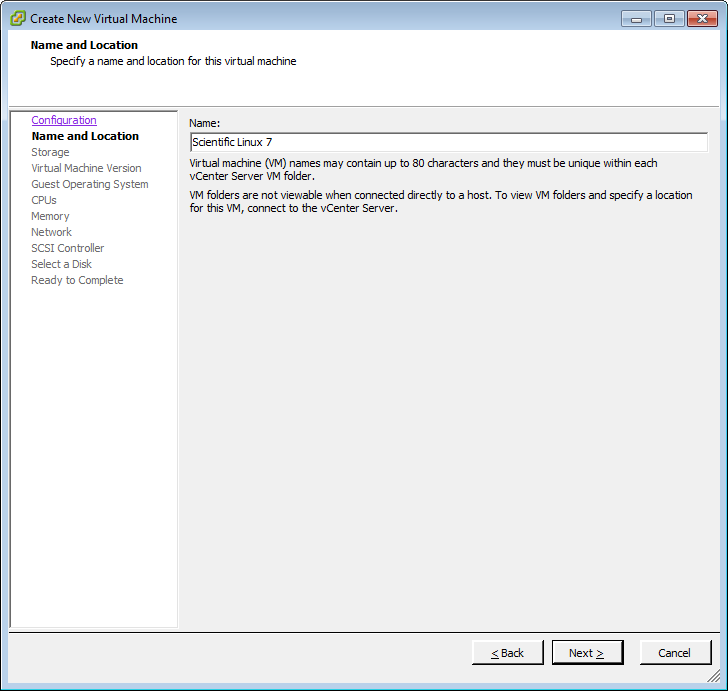Select the Network step
728x691 pixels.
(x=52, y=232)
